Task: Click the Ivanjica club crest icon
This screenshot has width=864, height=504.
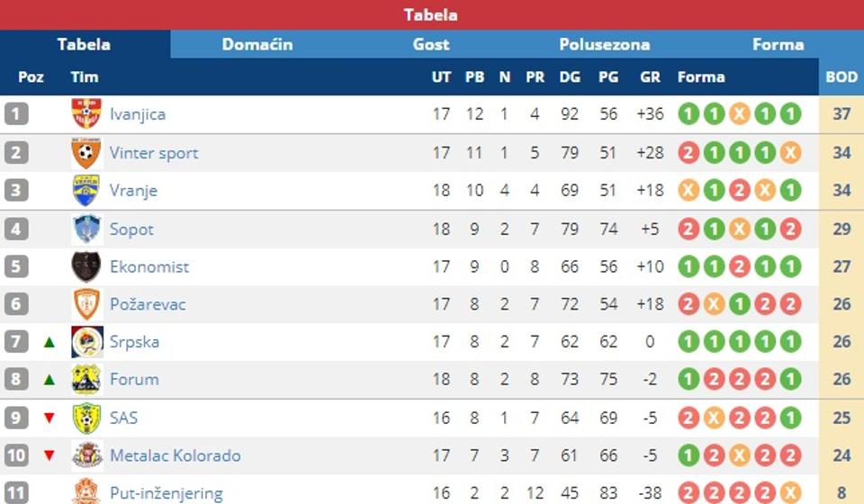Action: [x=86, y=114]
